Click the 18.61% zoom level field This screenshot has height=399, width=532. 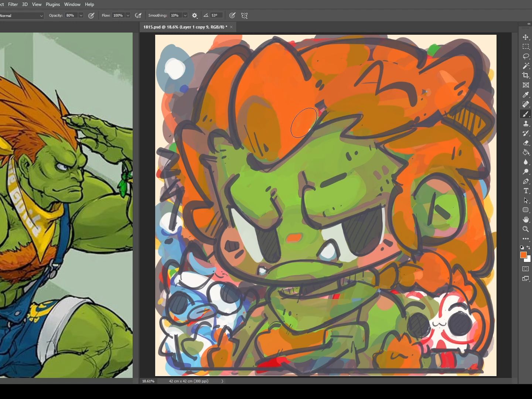tap(148, 381)
